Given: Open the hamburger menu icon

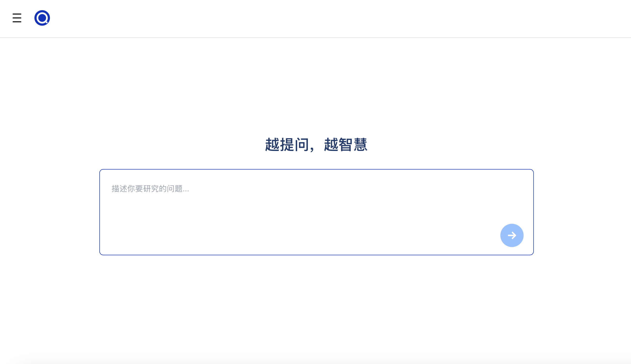Looking at the screenshot, I should pyautogui.click(x=17, y=18).
